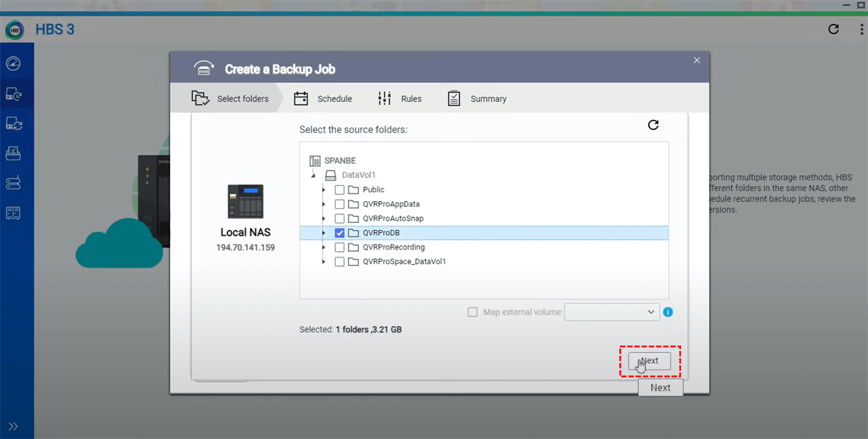Uncheck the QVRProDB checkbox
868x439 pixels.
point(339,233)
